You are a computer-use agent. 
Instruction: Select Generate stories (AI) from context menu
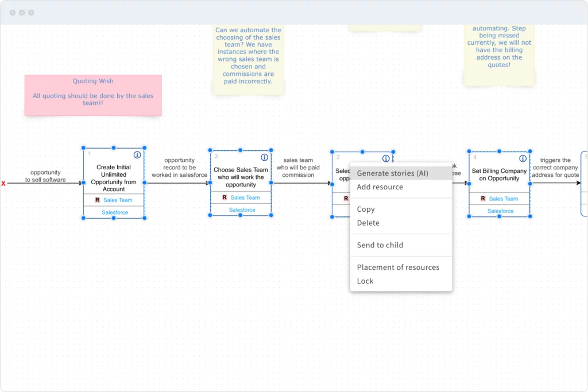(392, 173)
